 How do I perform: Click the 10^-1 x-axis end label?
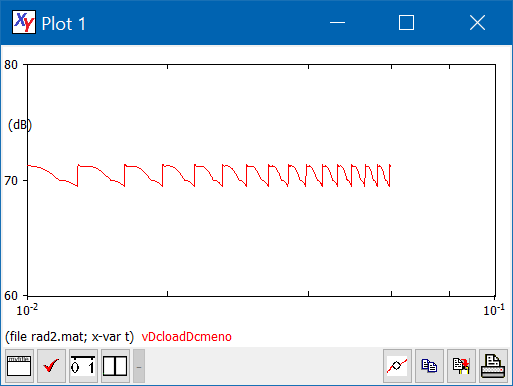click(x=494, y=310)
